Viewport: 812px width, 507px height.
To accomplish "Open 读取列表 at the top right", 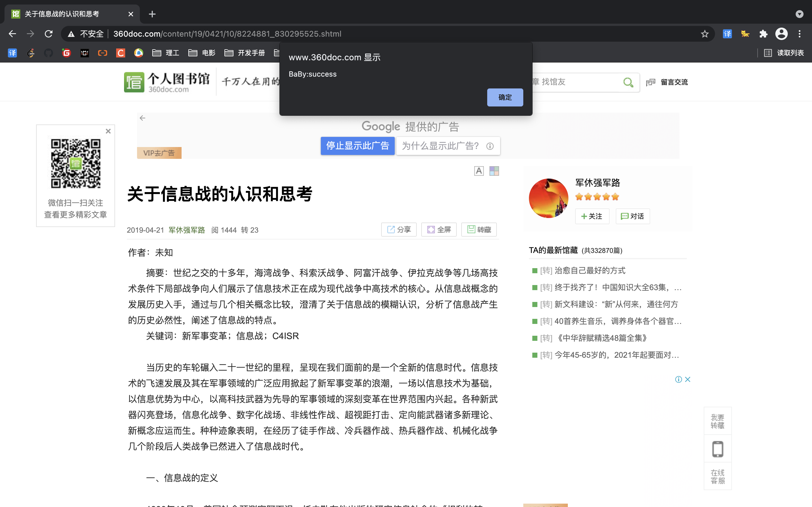I will pyautogui.click(x=785, y=53).
